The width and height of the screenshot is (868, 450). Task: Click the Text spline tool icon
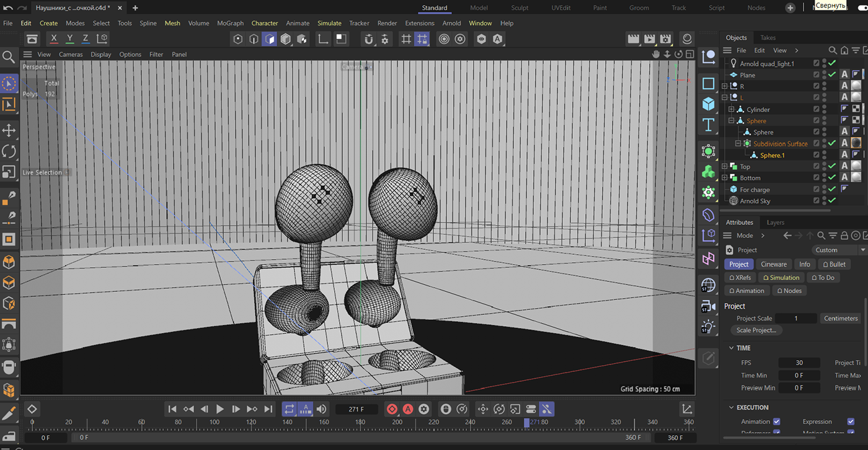(x=709, y=125)
